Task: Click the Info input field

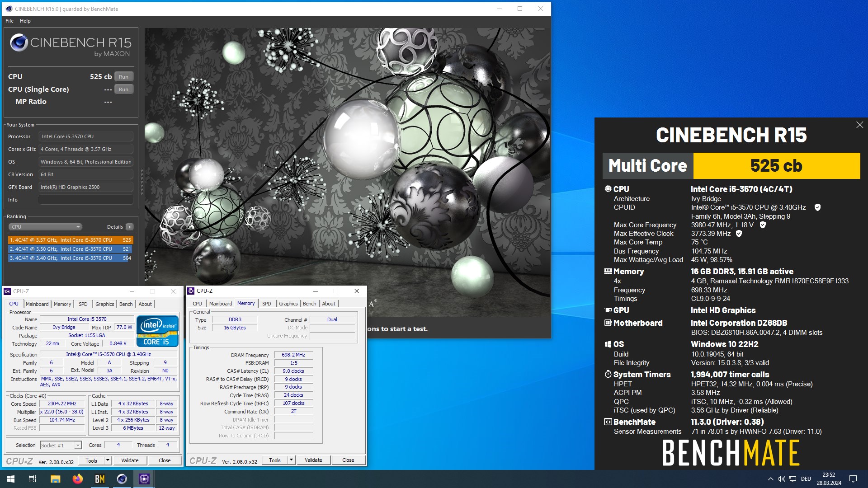Action: click(86, 200)
